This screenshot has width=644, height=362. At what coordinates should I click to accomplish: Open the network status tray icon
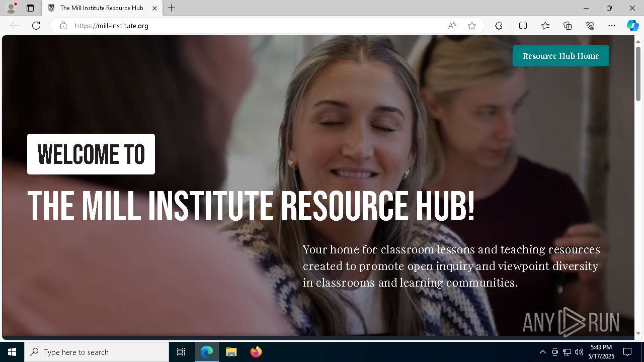[567, 352]
